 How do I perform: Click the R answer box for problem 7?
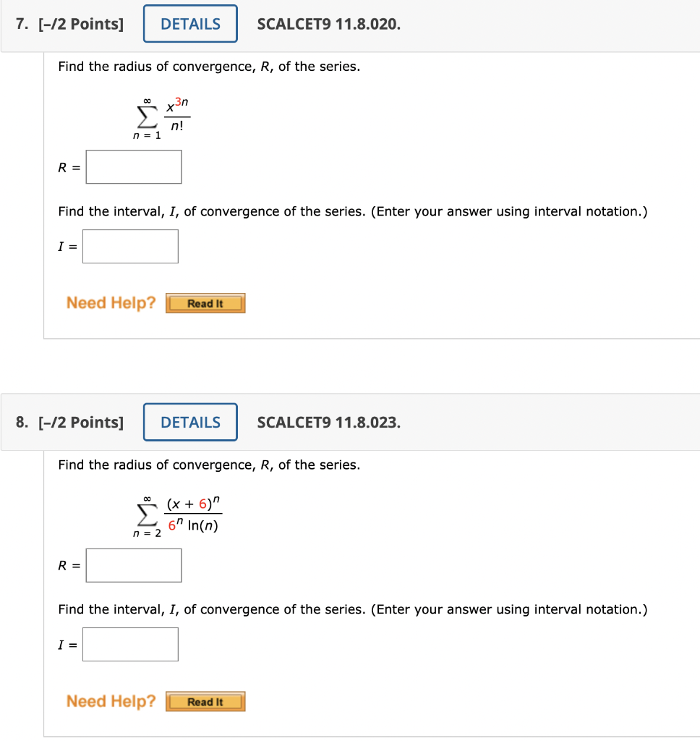point(134,166)
